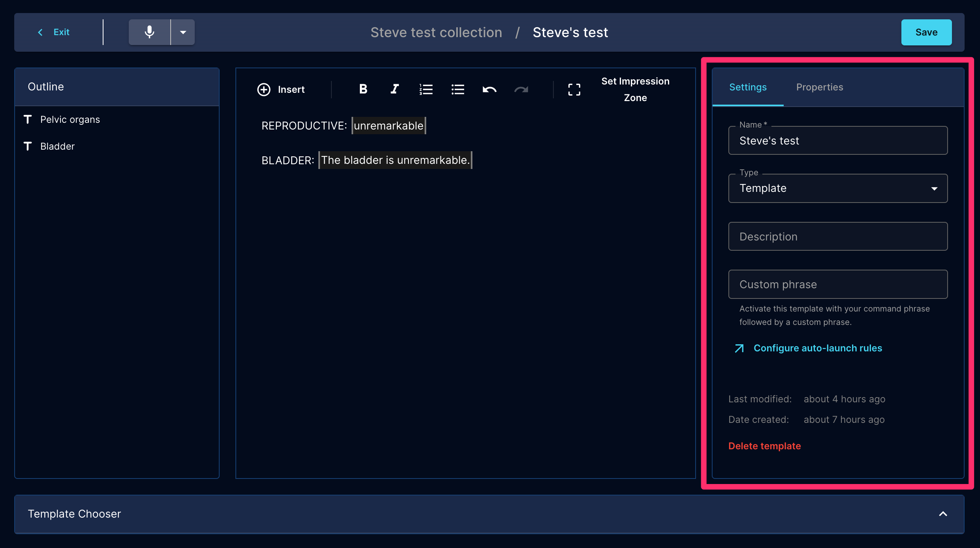
Task: Open Configure auto-launch rules link
Action: pos(808,348)
